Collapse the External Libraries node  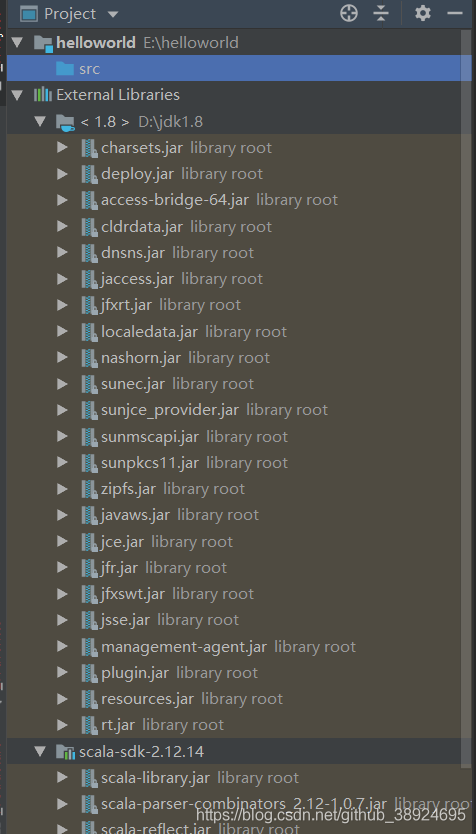tap(18, 95)
